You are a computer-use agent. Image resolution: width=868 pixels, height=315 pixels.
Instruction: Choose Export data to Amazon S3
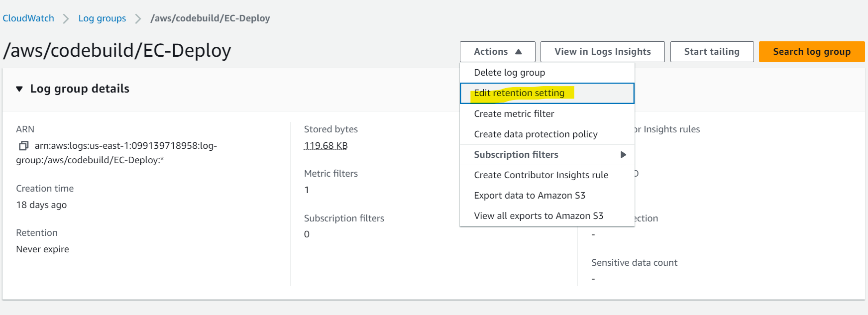[x=547, y=196]
